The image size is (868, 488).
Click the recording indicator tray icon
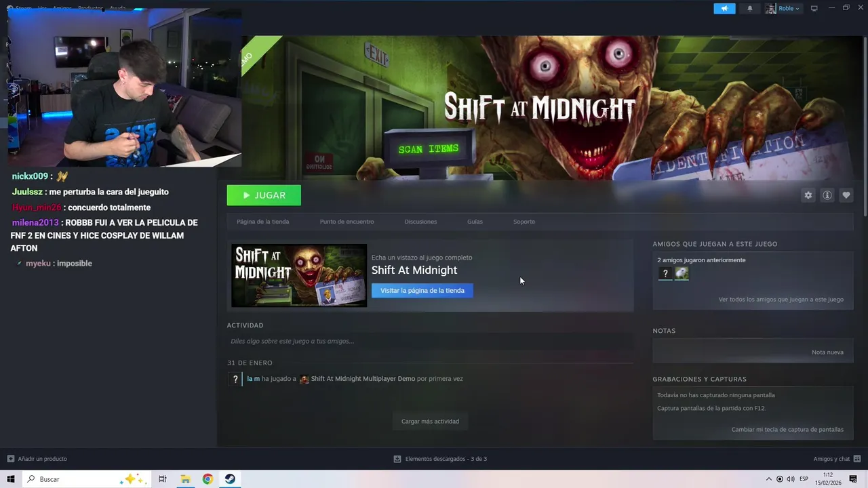pyautogui.click(x=779, y=479)
